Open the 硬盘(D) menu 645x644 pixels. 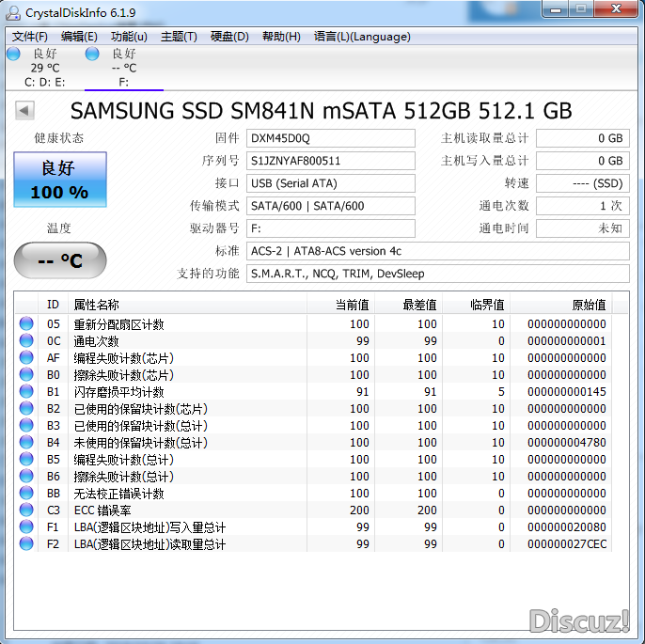click(x=229, y=37)
